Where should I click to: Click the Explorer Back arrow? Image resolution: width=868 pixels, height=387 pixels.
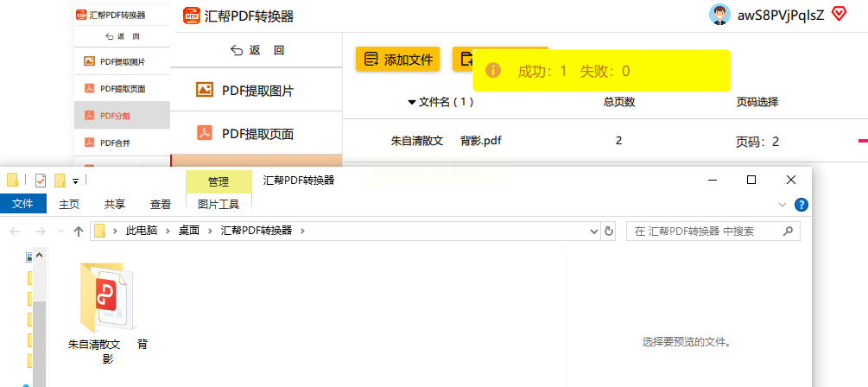[15, 232]
